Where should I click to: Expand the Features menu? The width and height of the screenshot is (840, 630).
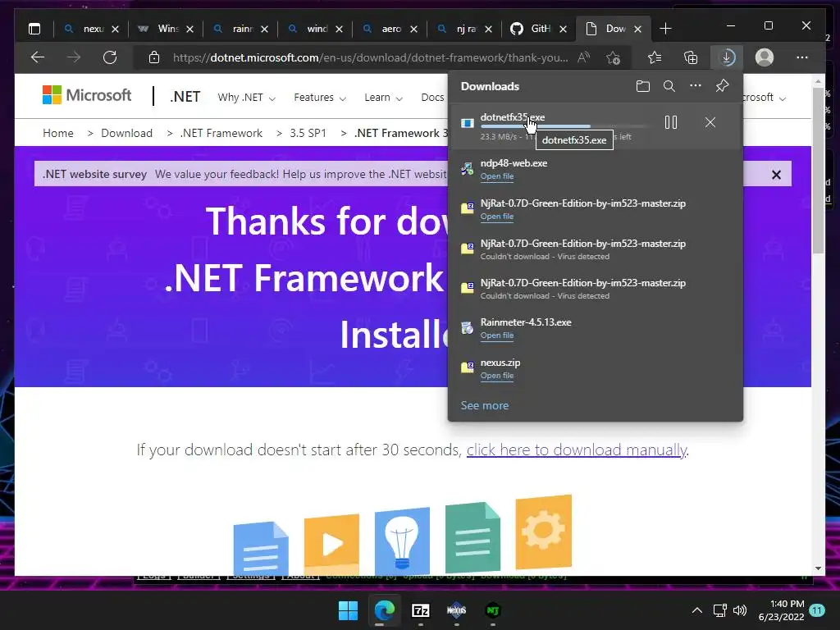click(320, 98)
